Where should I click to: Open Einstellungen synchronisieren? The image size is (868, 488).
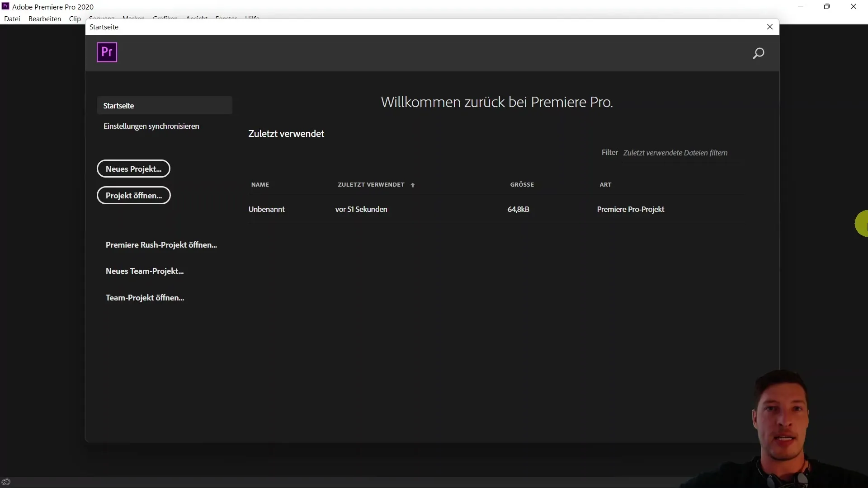(x=151, y=126)
